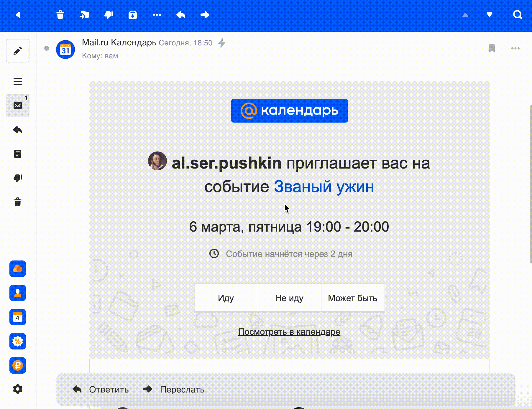The width and height of the screenshot is (532, 409).
Task: Open the Званый ужин event link
Action: pos(324,187)
